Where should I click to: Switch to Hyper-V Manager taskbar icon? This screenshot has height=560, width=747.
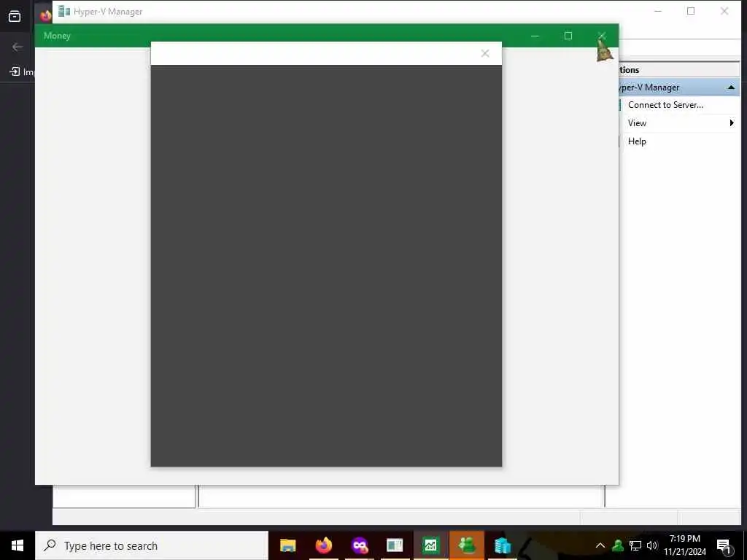coord(503,545)
